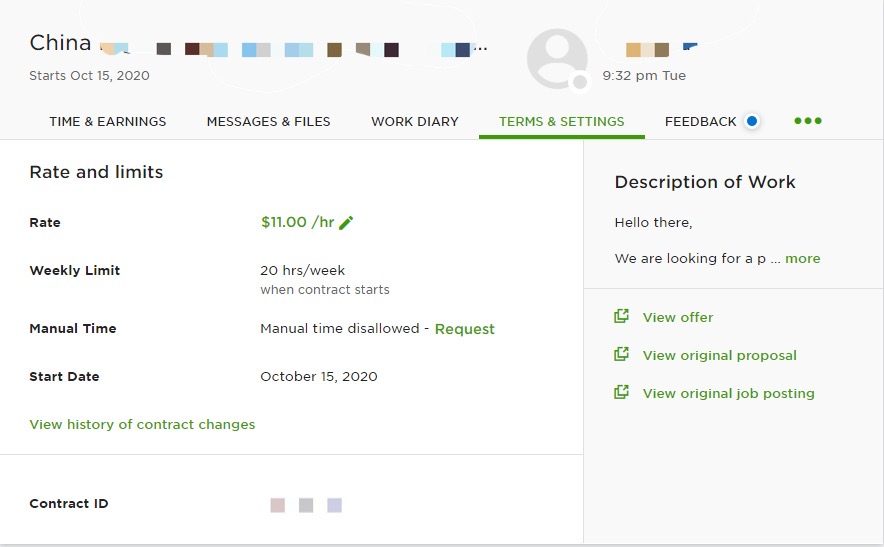View history of contract changes
This screenshot has width=884, height=547.
142,424
